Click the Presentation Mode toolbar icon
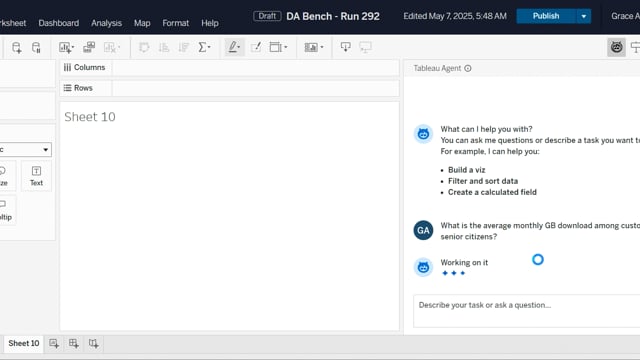The image size is (640, 360). 365,47
